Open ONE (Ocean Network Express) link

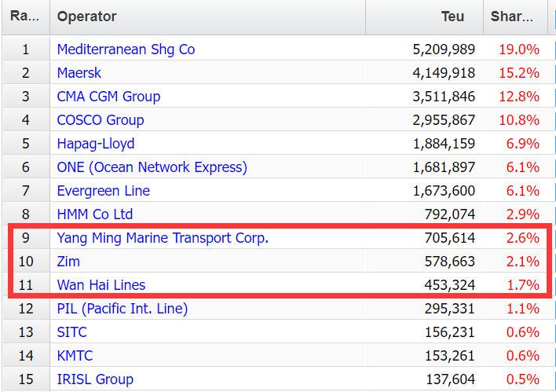[152, 167]
